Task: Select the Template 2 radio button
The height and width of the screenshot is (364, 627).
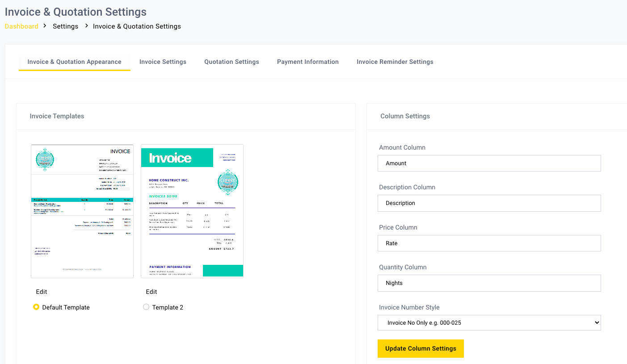Action: (146, 307)
